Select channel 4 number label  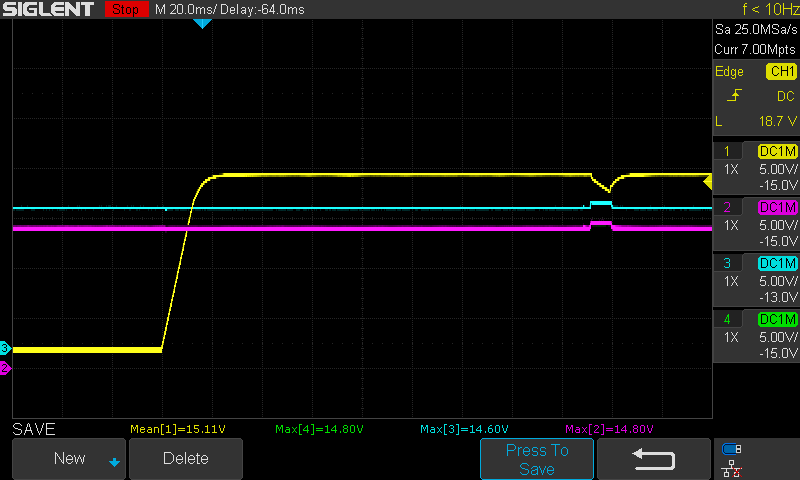click(x=727, y=319)
